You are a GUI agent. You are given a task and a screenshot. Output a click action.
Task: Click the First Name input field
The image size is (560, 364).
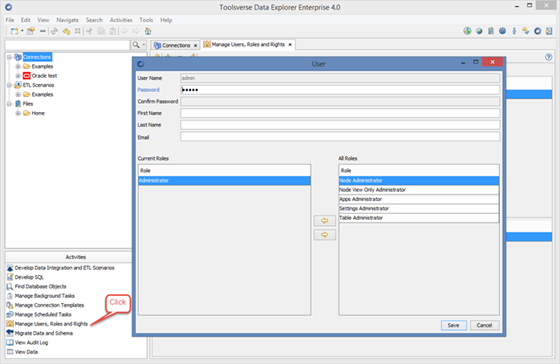point(340,113)
